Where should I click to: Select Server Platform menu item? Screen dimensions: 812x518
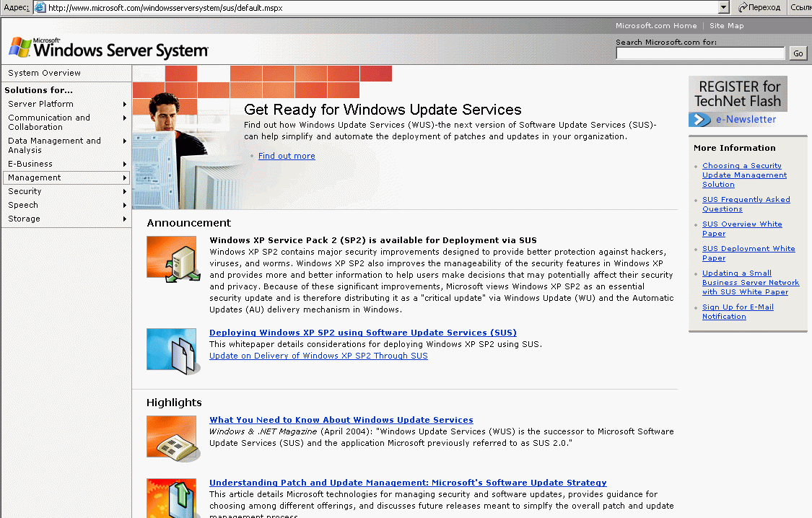click(66, 104)
